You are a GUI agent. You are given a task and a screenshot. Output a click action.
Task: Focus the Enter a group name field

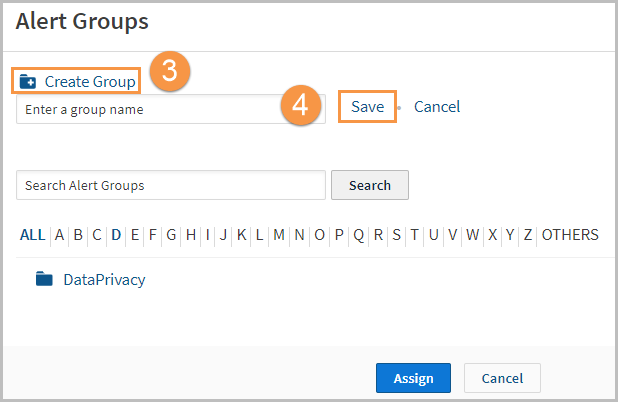point(171,109)
